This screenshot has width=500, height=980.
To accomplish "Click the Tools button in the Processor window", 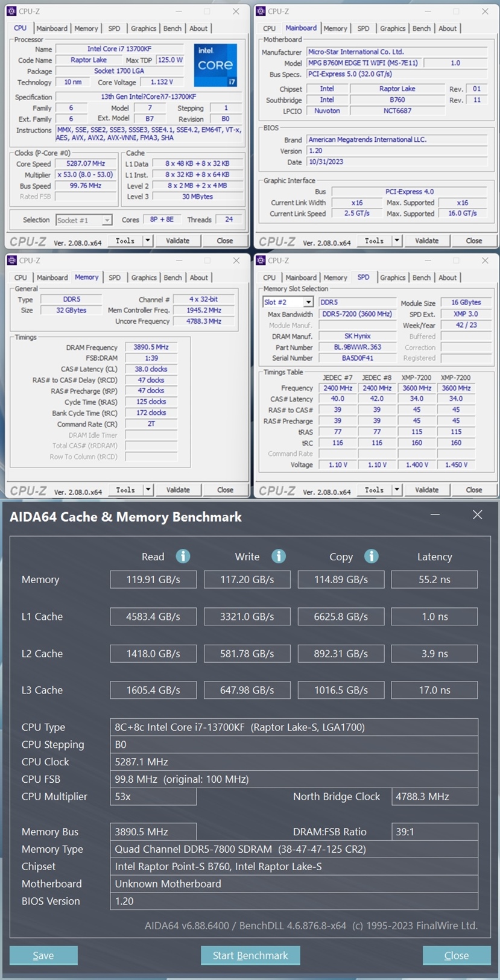I will click(125, 241).
